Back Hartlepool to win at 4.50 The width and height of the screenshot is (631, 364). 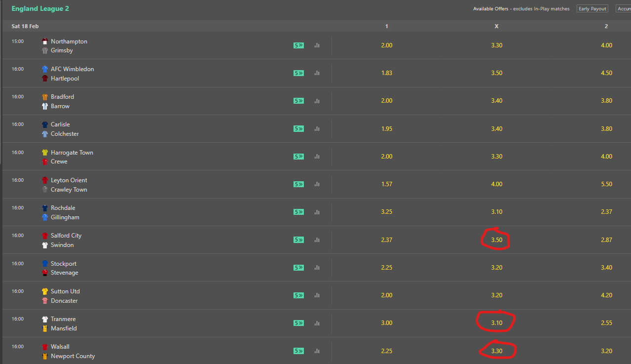(x=606, y=73)
